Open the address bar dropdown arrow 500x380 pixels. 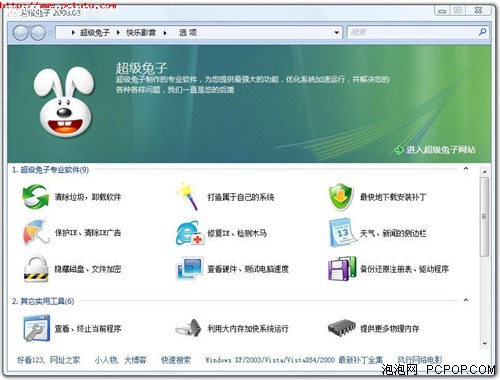(337, 33)
